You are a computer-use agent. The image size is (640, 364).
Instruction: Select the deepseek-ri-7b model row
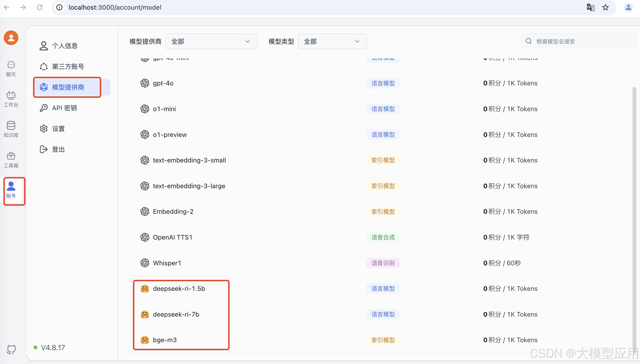tap(176, 314)
